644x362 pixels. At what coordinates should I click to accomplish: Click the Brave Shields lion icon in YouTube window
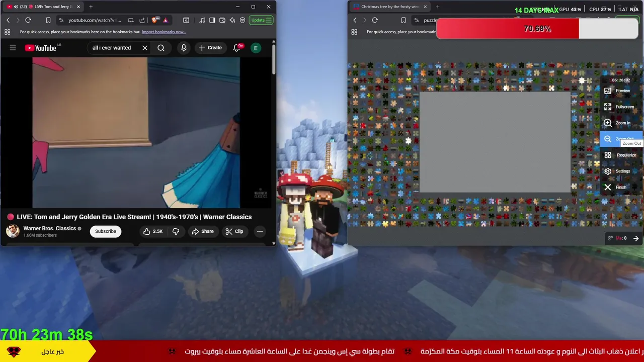click(154, 20)
